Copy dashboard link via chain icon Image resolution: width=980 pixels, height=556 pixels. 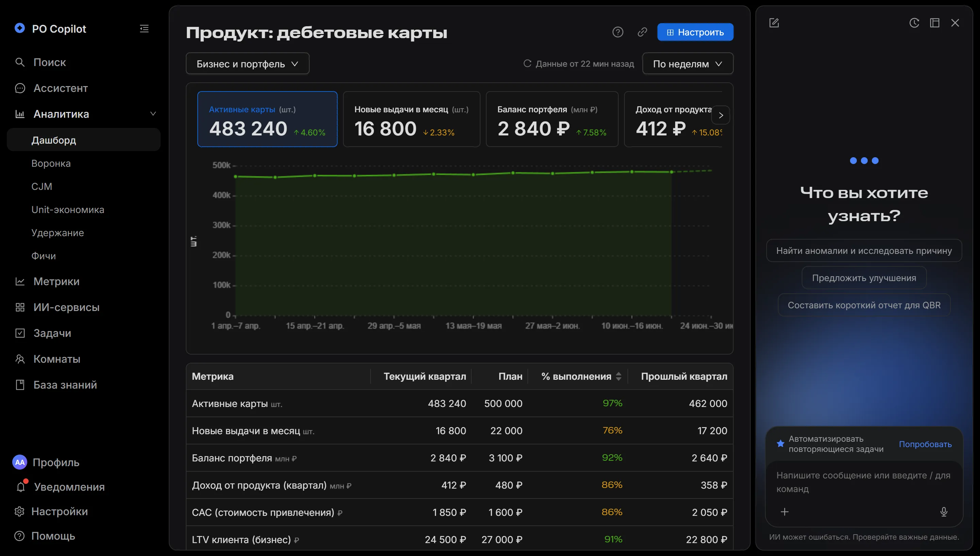coord(642,32)
